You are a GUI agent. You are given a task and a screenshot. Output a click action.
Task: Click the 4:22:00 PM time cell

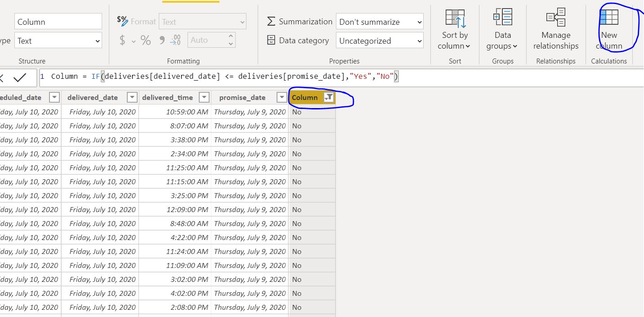pyautogui.click(x=175, y=237)
